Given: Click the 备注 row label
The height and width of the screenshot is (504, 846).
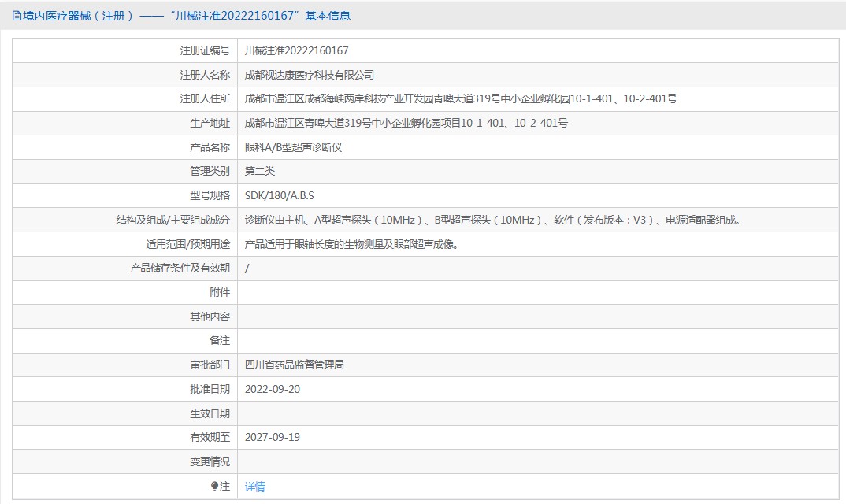Looking at the screenshot, I should tap(220, 340).
